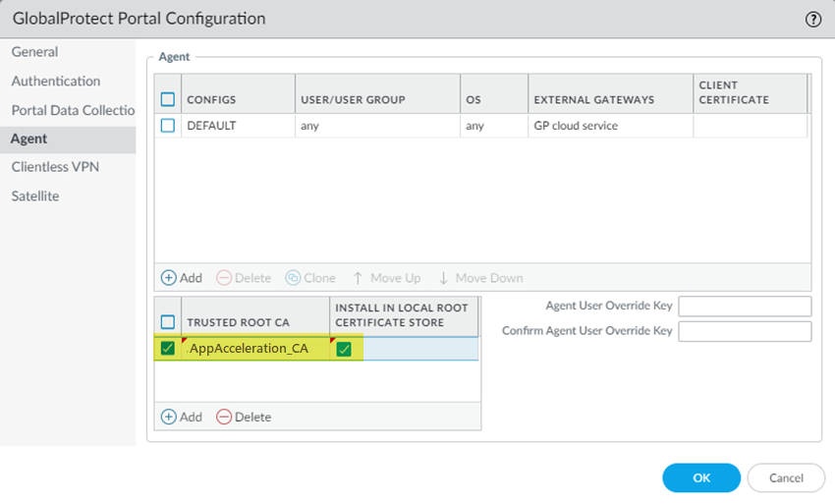Click the Move Down arrow icon
Screen dimensions: 835x504
pyautogui.click(x=444, y=278)
